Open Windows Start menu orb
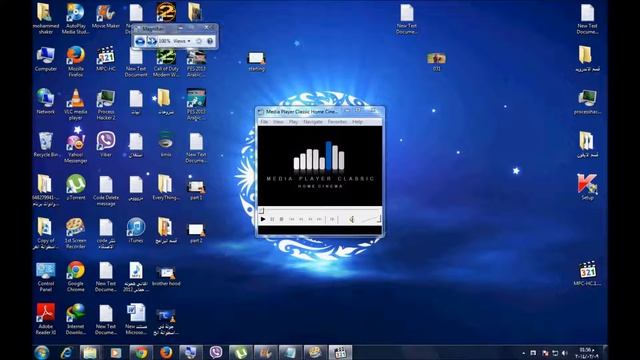 [42, 352]
